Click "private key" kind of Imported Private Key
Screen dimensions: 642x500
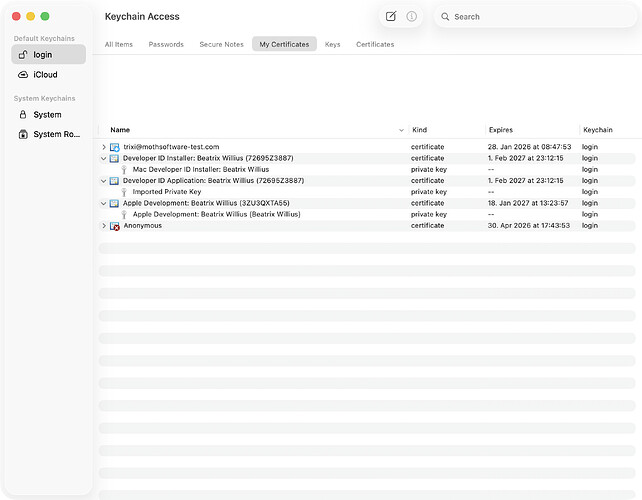click(429, 192)
